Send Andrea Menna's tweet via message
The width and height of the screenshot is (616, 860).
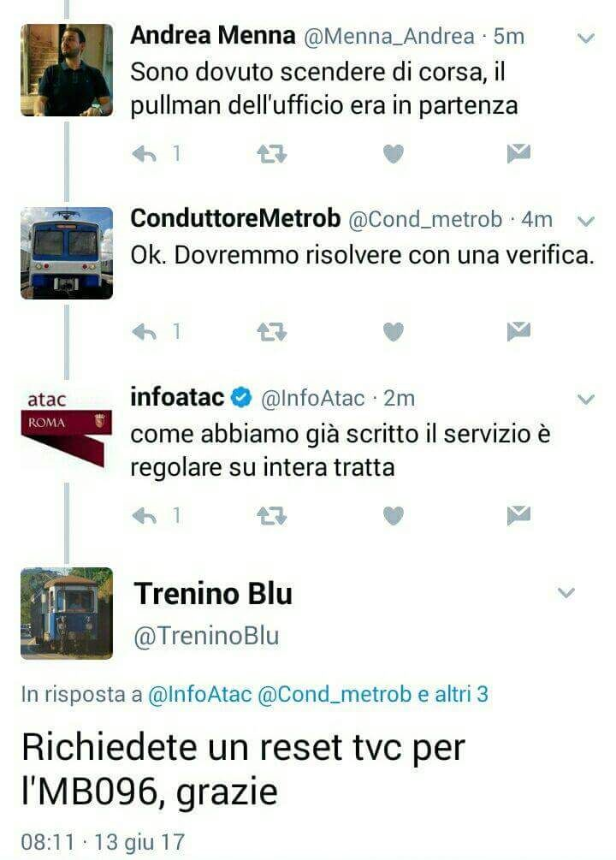click(518, 153)
